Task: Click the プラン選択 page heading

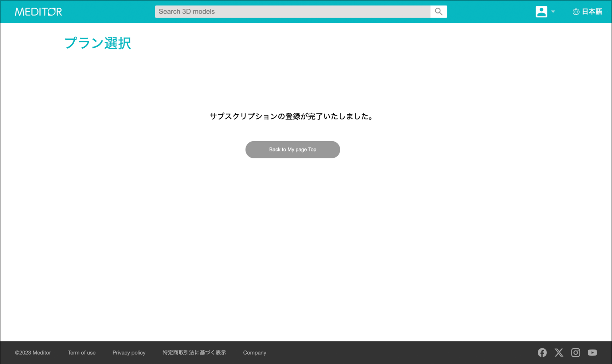Action: 98,43
